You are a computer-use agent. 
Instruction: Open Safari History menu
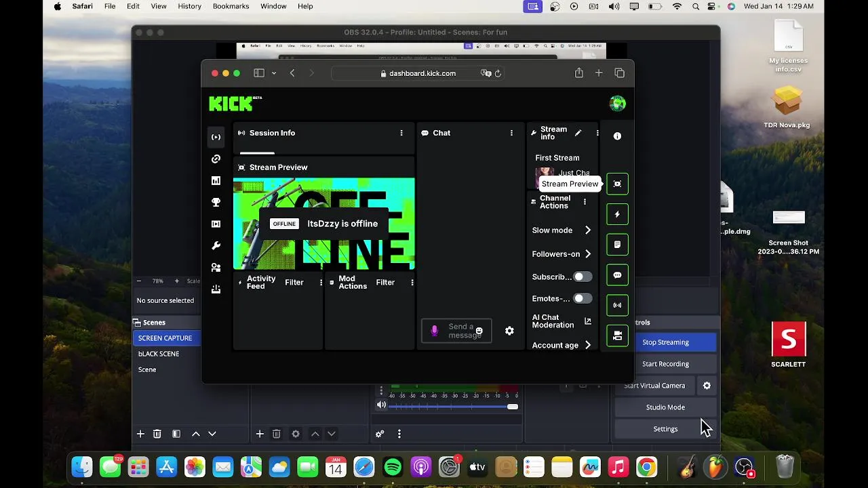click(x=189, y=6)
